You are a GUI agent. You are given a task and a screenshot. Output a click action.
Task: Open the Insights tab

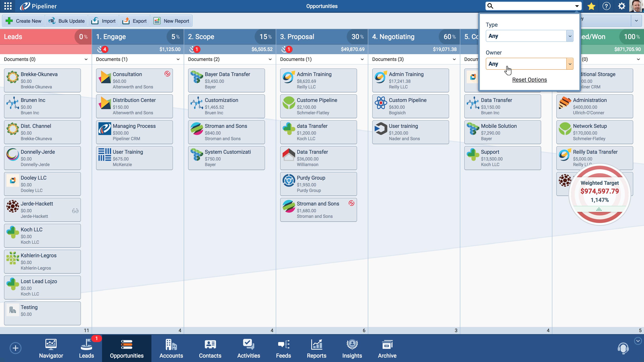pos(352,348)
